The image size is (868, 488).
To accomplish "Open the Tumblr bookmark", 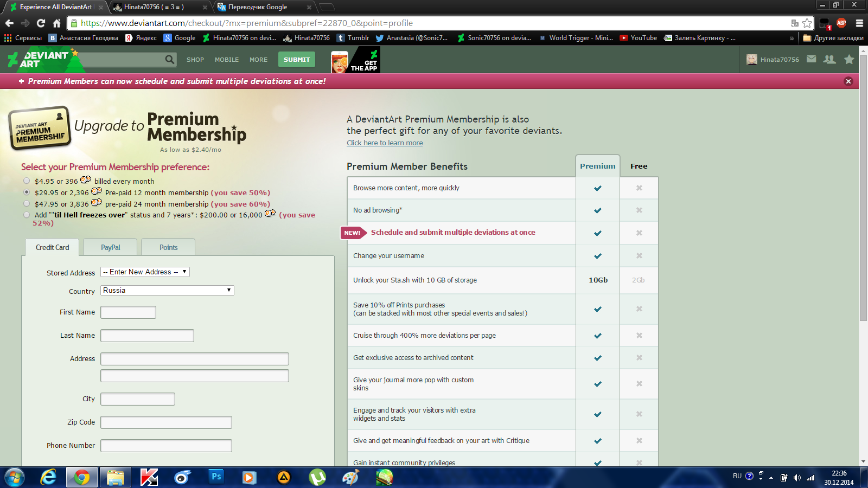I will coord(353,38).
